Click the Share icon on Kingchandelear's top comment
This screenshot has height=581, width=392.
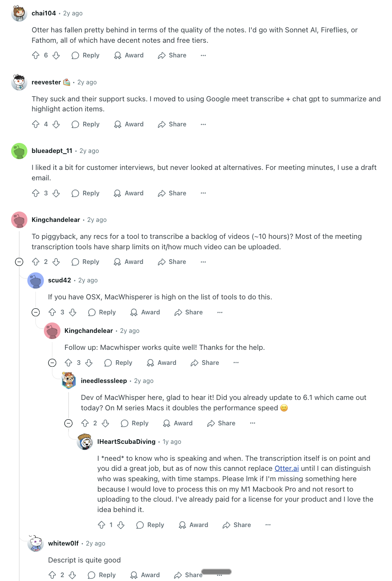point(161,262)
